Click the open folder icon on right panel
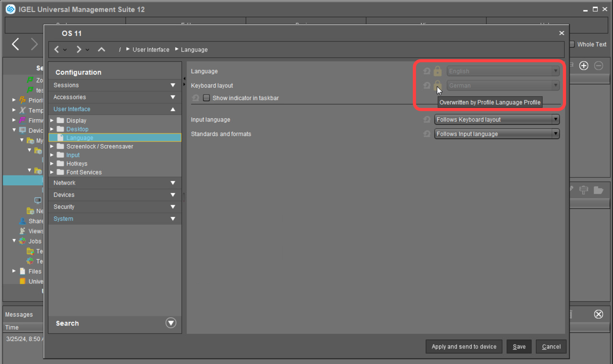This screenshot has height=364, width=613. coord(598,190)
